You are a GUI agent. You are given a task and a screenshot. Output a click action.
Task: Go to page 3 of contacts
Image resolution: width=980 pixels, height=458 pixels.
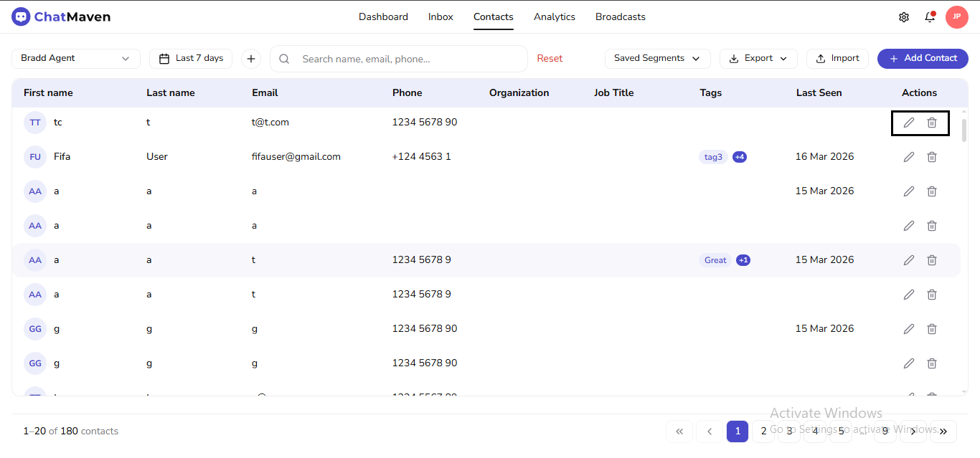(x=788, y=431)
